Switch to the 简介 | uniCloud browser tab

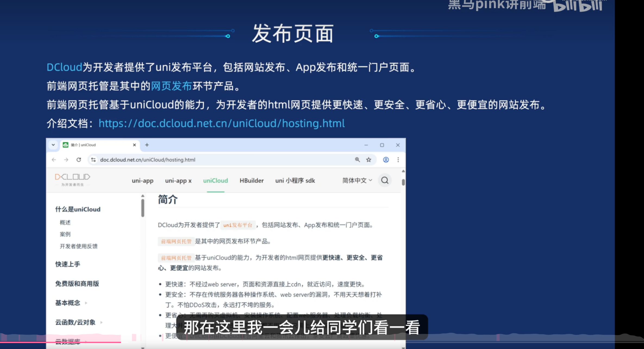[99, 145]
